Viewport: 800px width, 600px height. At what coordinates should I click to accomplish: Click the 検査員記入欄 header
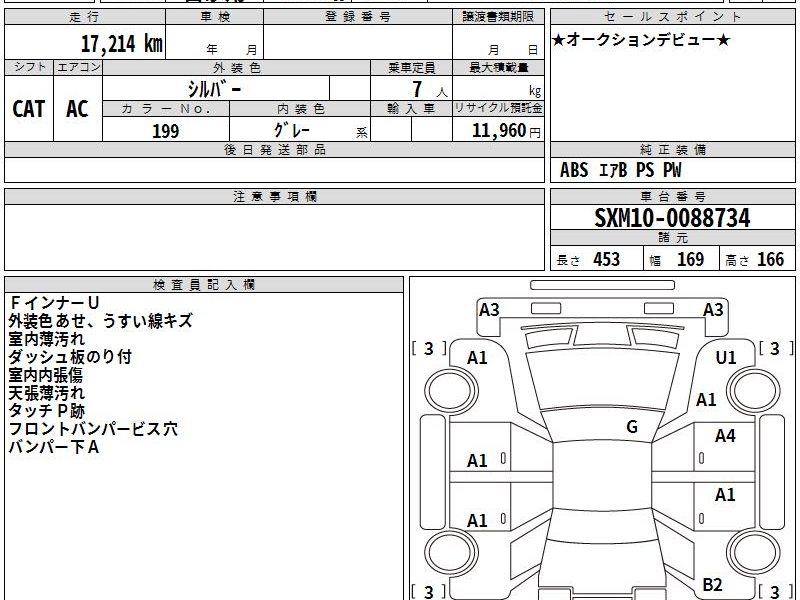tap(204, 285)
